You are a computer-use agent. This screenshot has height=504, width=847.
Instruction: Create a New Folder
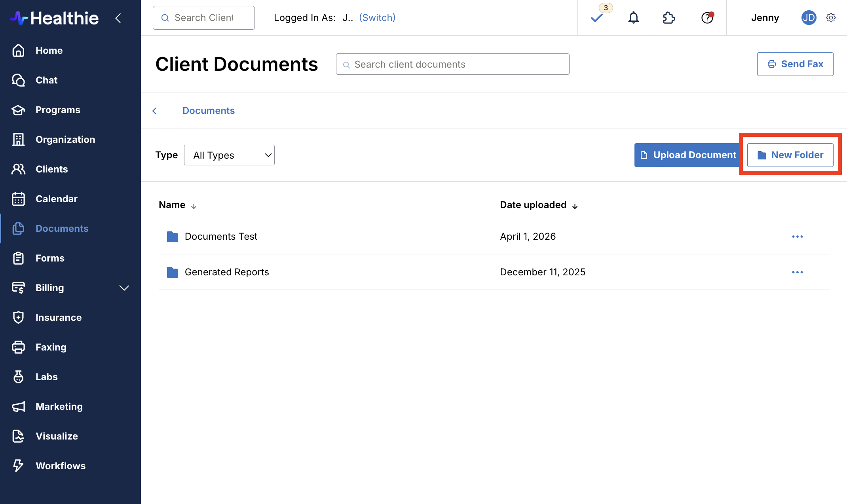point(790,155)
